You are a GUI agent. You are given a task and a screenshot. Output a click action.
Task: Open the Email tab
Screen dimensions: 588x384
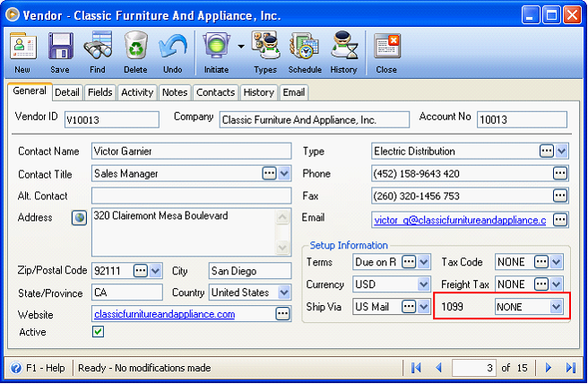[294, 92]
